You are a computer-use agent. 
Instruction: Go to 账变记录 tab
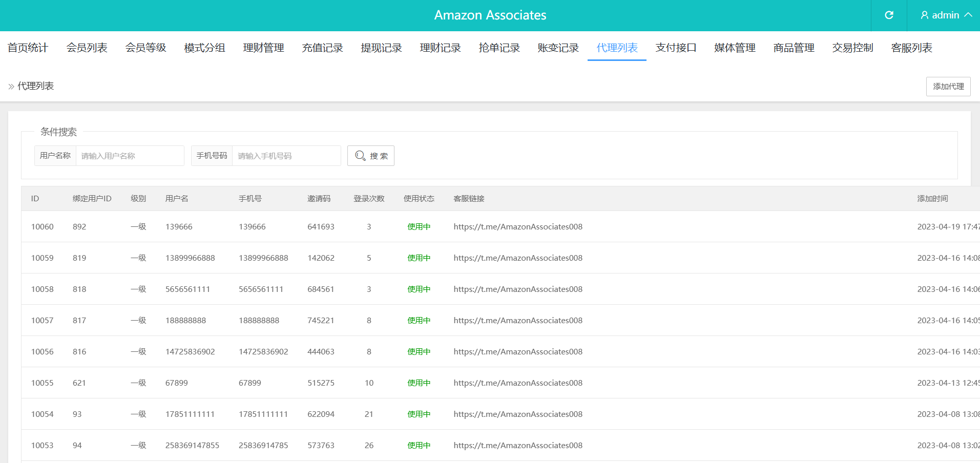[558, 48]
